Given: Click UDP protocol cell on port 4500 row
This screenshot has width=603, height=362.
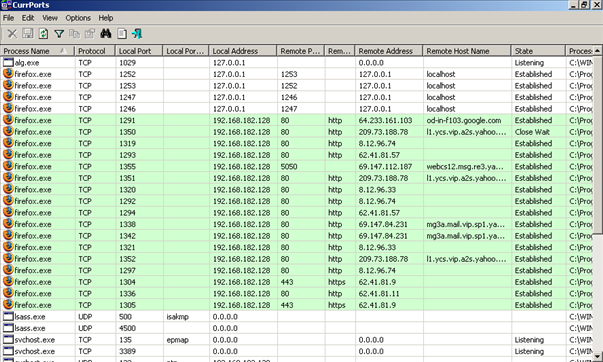Looking at the screenshot, I should pos(85,328).
